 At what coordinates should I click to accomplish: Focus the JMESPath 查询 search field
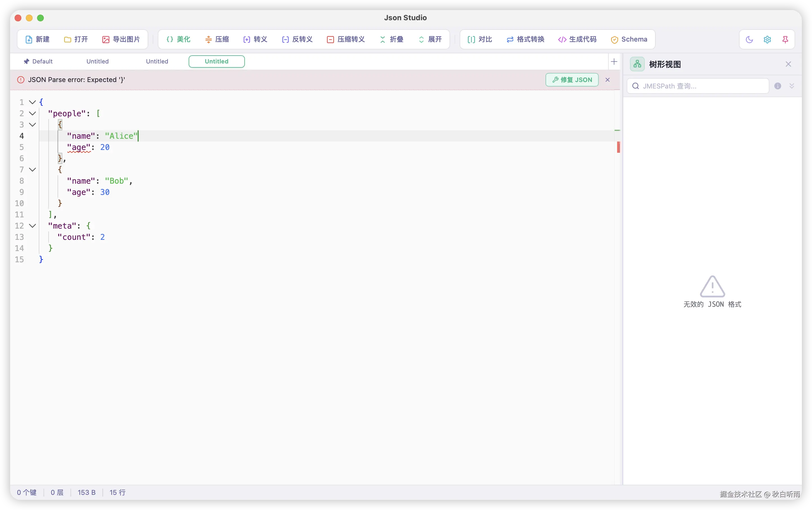coord(698,86)
